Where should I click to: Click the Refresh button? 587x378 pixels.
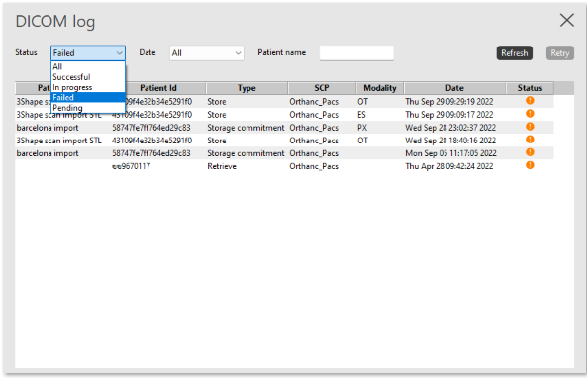pos(515,53)
